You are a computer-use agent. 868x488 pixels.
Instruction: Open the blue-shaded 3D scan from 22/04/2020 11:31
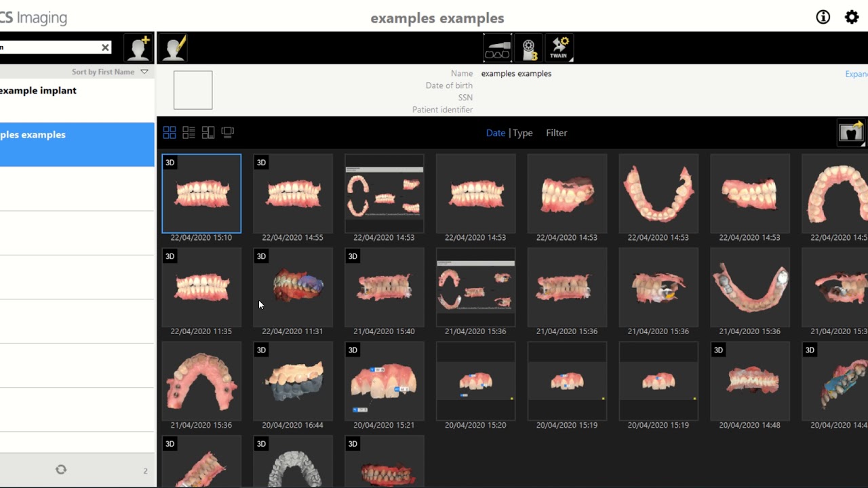pyautogui.click(x=293, y=287)
